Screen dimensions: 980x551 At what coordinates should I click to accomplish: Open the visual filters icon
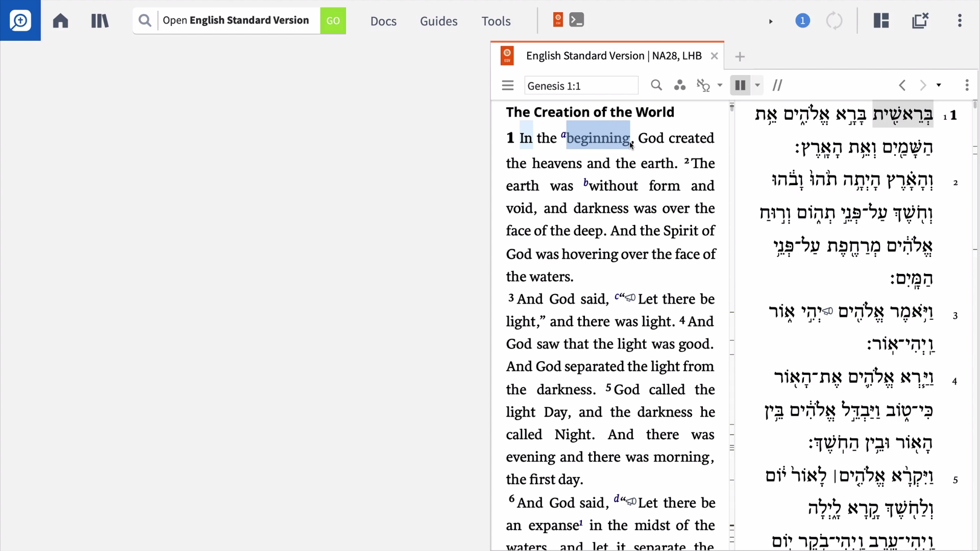click(679, 85)
